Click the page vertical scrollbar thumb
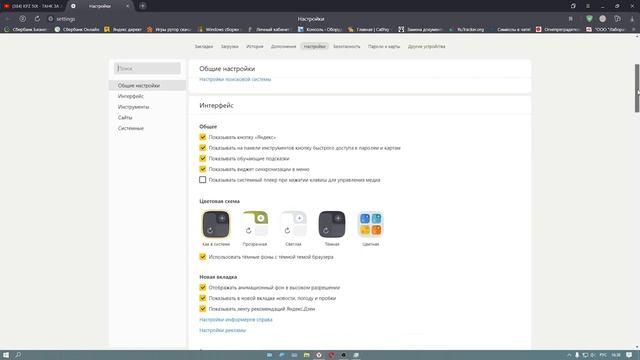 (x=637, y=88)
